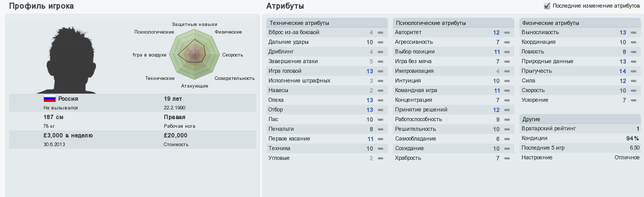Click the £3,000 в неделю wage

tap(68, 135)
